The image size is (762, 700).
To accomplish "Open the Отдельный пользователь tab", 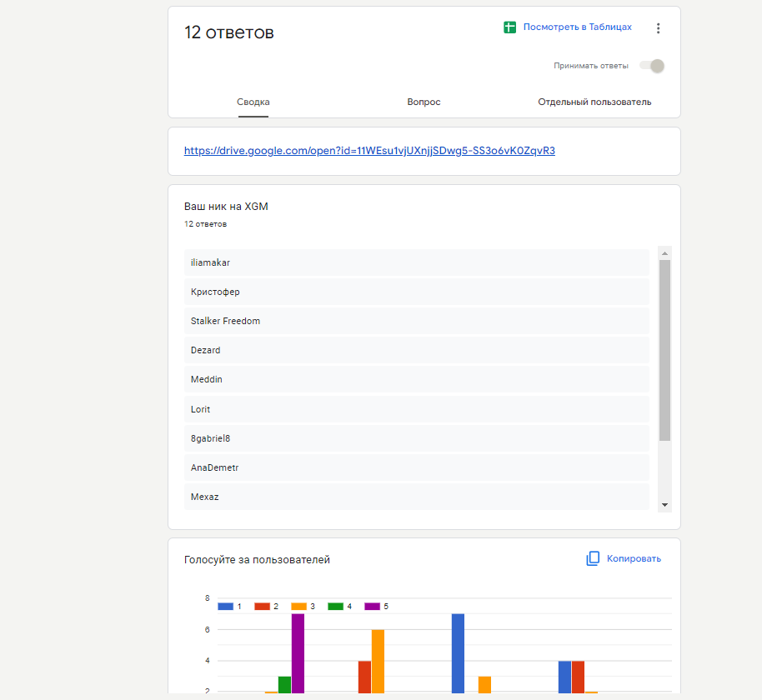I will (x=594, y=102).
